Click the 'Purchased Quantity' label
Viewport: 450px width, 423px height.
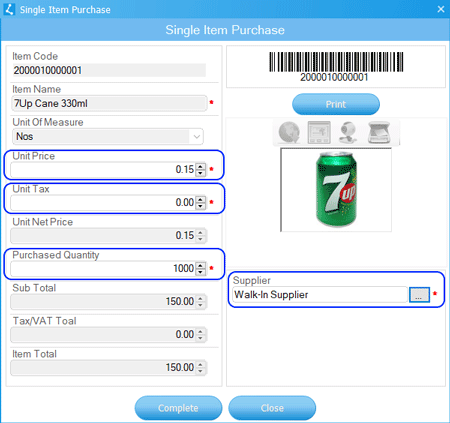pyautogui.click(x=56, y=255)
